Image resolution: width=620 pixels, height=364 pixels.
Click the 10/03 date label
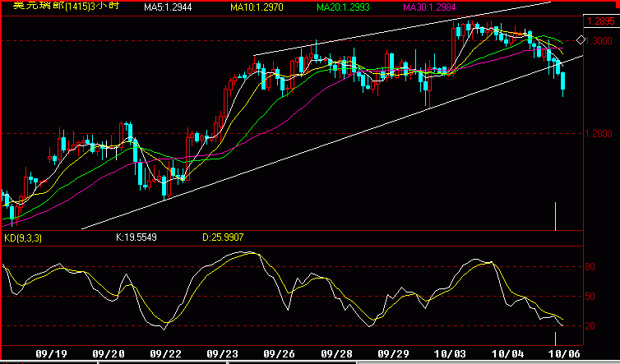[x=451, y=353]
